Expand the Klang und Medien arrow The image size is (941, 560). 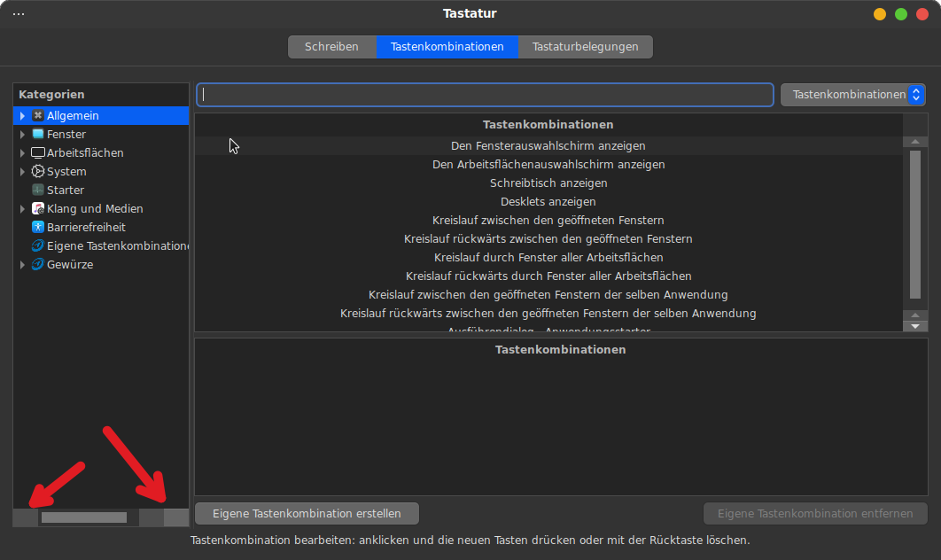pyautogui.click(x=23, y=209)
